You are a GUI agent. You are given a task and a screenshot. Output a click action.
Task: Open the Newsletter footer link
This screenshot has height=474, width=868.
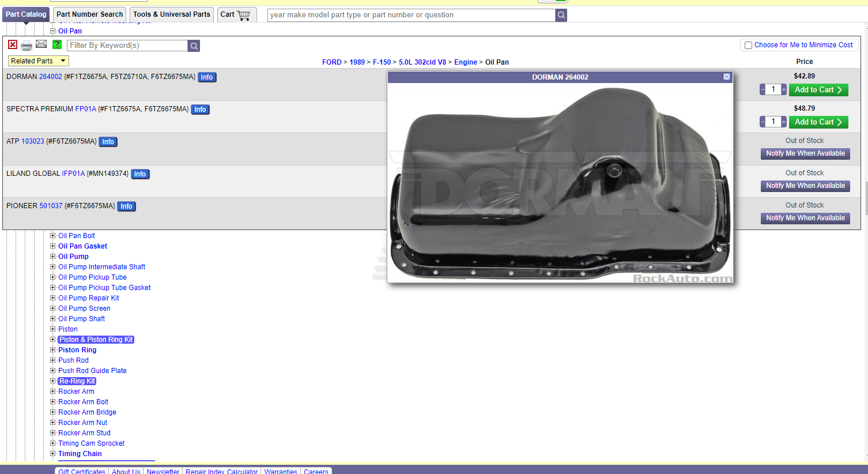point(163,471)
